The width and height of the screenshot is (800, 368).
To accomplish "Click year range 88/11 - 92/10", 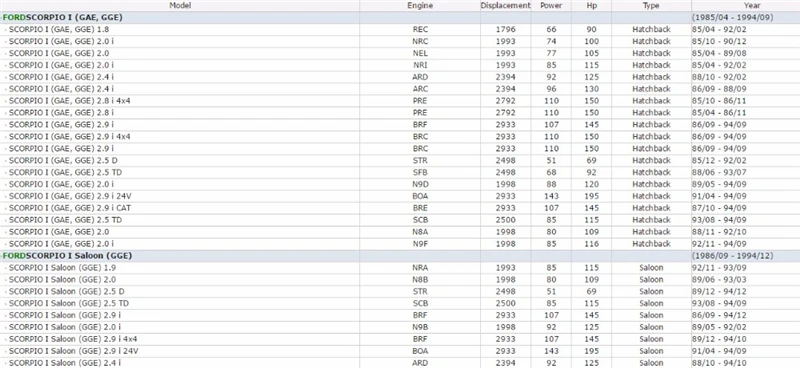I will tap(719, 232).
